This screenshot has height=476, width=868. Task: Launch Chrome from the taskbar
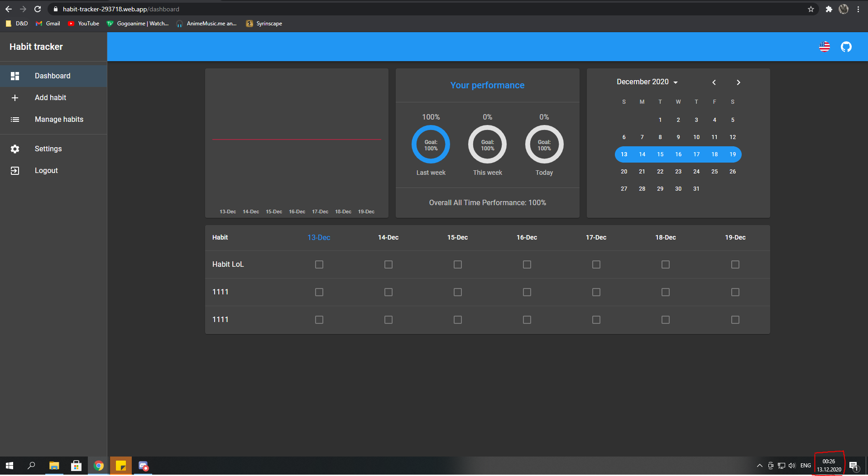98,465
